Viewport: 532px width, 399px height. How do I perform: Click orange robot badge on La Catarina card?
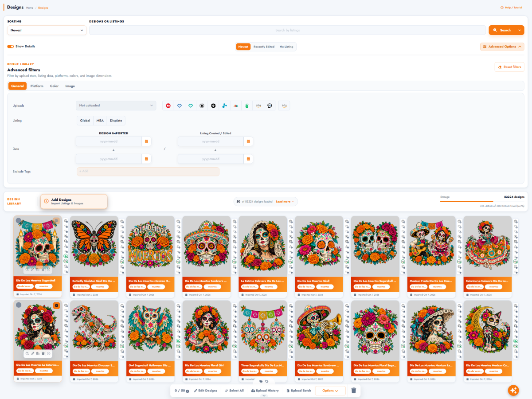point(56,305)
